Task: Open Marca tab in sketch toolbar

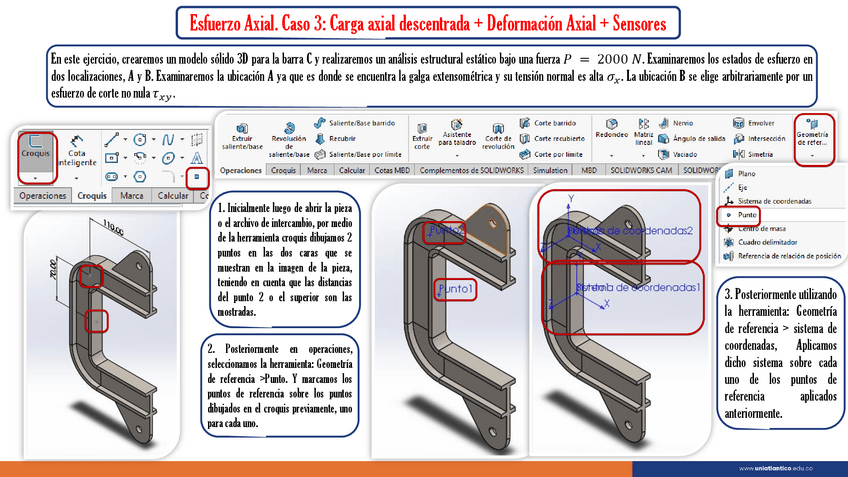Action: click(131, 195)
